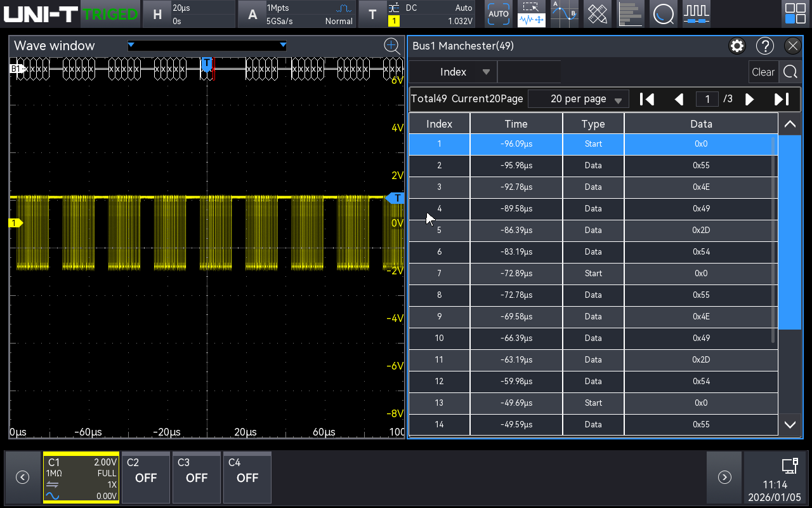Image resolution: width=812 pixels, height=508 pixels.
Task: Select row 4 with time -89.58µs
Action: coord(593,209)
